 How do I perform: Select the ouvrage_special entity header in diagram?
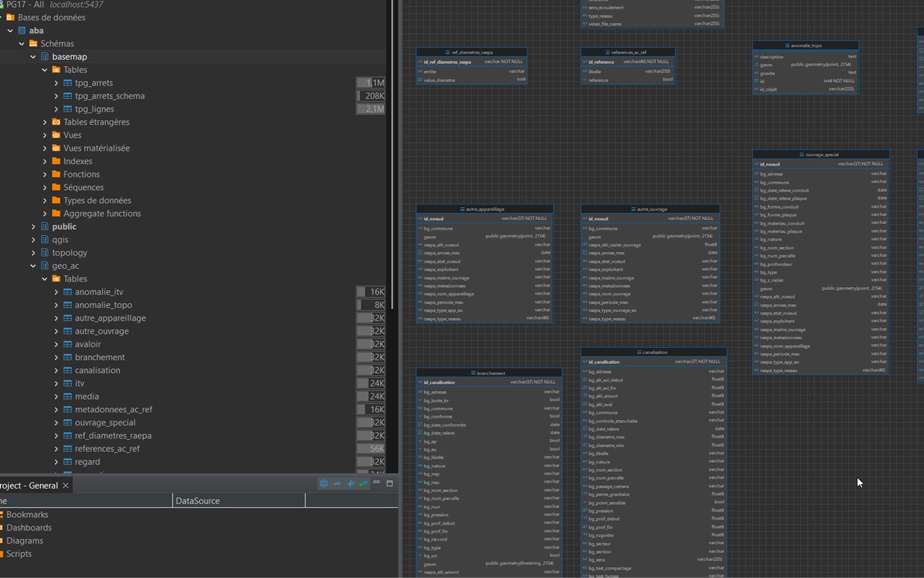coord(820,154)
